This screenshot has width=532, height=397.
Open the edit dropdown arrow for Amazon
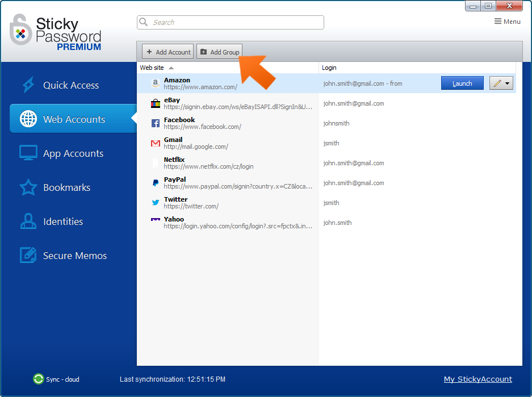pos(507,83)
